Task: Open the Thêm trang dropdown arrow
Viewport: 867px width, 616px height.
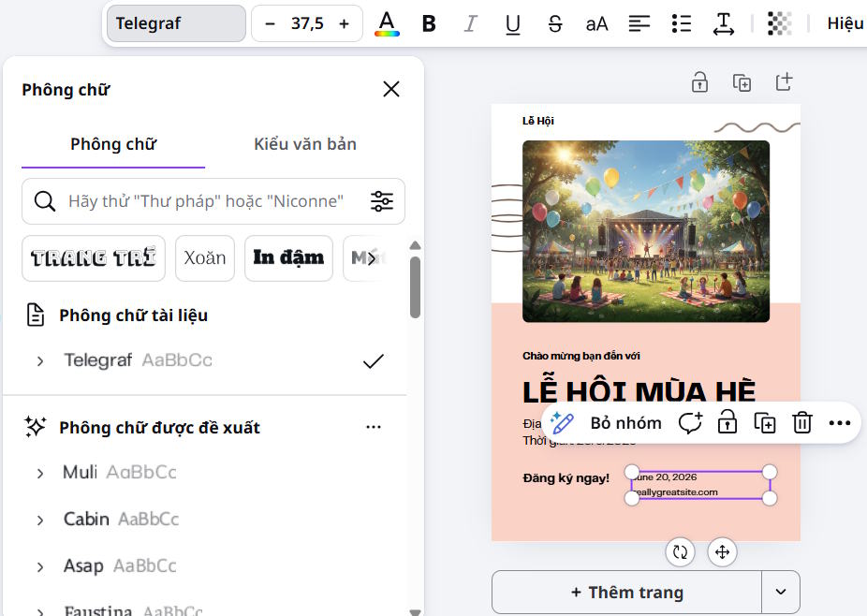Action: pyautogui.click(x=782, y=592)
